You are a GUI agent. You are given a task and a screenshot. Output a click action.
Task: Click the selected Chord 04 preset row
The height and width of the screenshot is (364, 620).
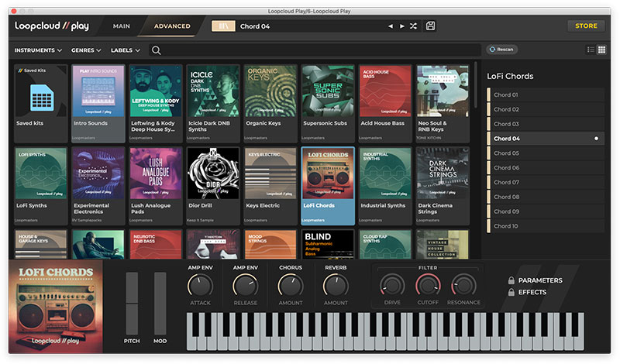click(x=546, y=139)
